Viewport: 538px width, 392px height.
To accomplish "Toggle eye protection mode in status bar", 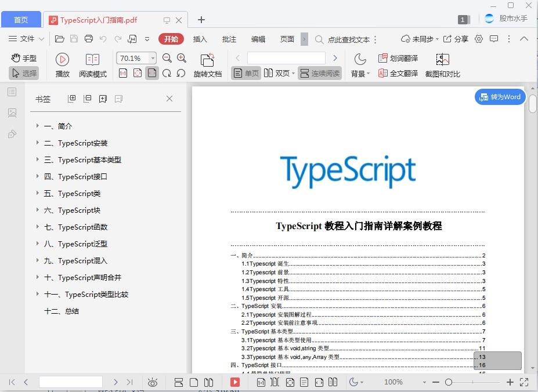I will (x=152, y=382).
